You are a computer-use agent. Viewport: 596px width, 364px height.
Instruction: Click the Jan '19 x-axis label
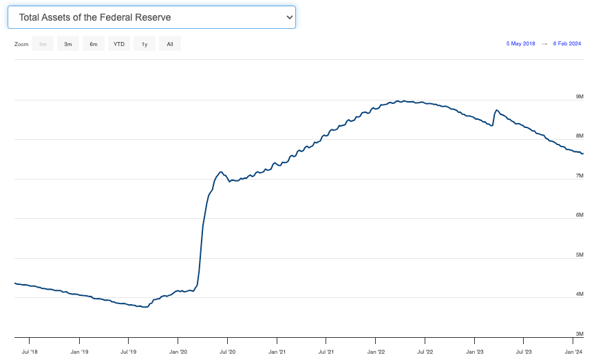pos(79,352)
